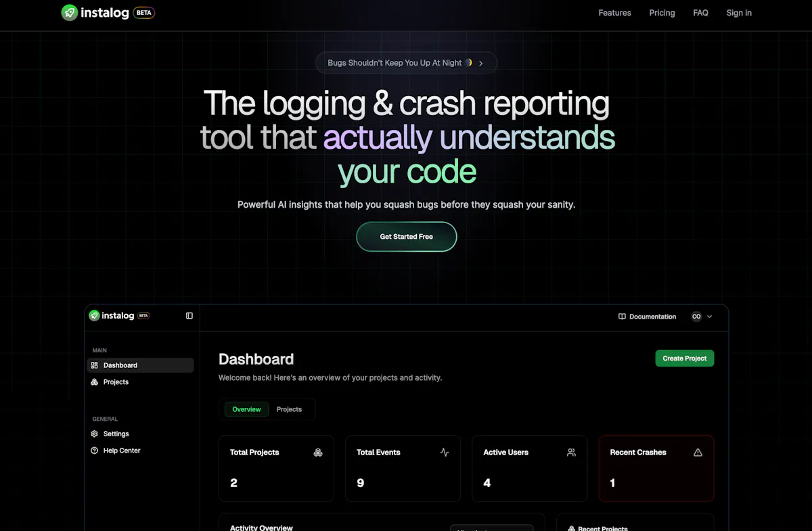Click the cubes icon on Total Projects card
Image resolution: width=812 pixels, height=531 pixels.
tap(318, 453)
